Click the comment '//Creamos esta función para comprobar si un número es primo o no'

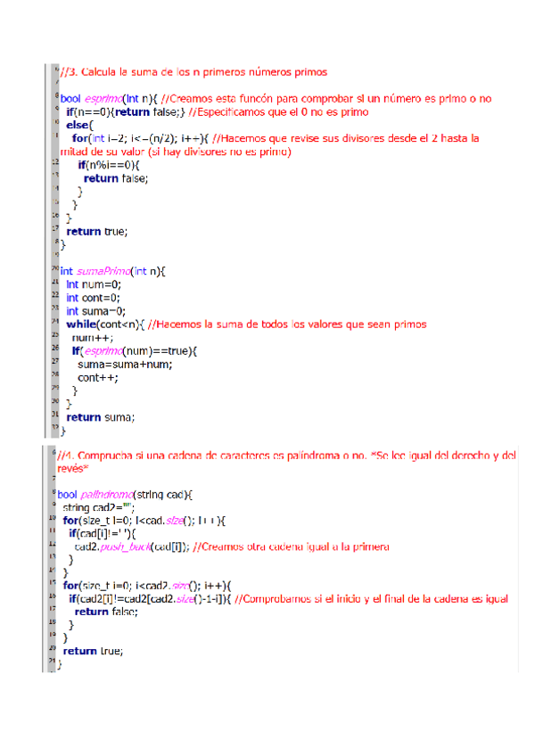pos(326,99)
